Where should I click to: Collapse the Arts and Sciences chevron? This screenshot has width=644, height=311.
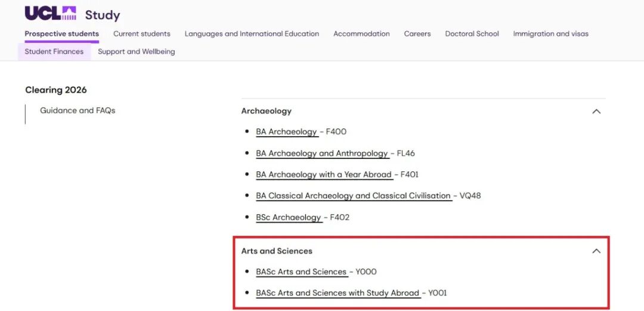click(596, 251)
